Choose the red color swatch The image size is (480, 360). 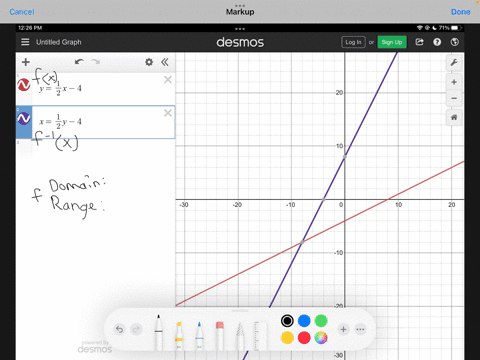coord(304,338)
